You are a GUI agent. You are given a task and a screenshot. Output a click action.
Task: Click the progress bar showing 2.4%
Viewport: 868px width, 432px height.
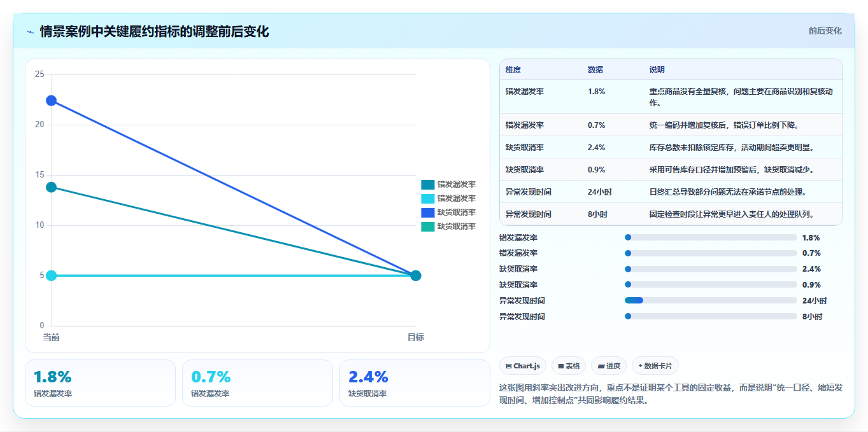711,269
